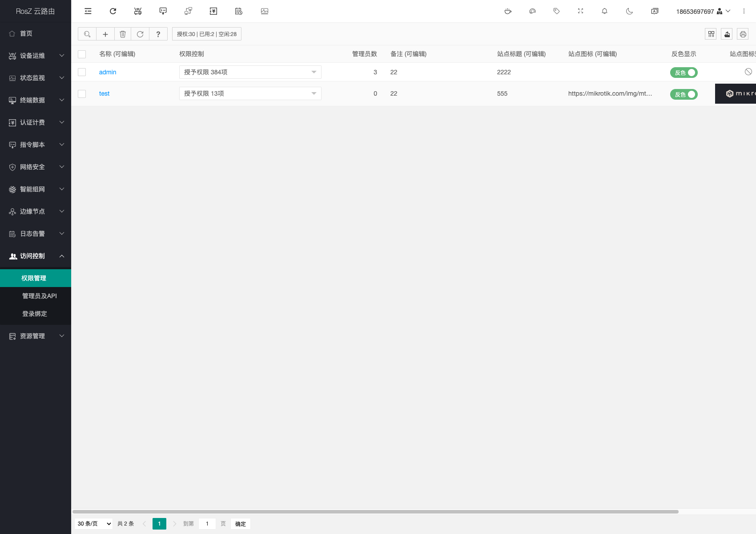The height and width of the screenshot is (534, 756).
Task: Click the admin name link
Action: click(x=108, y=72)
